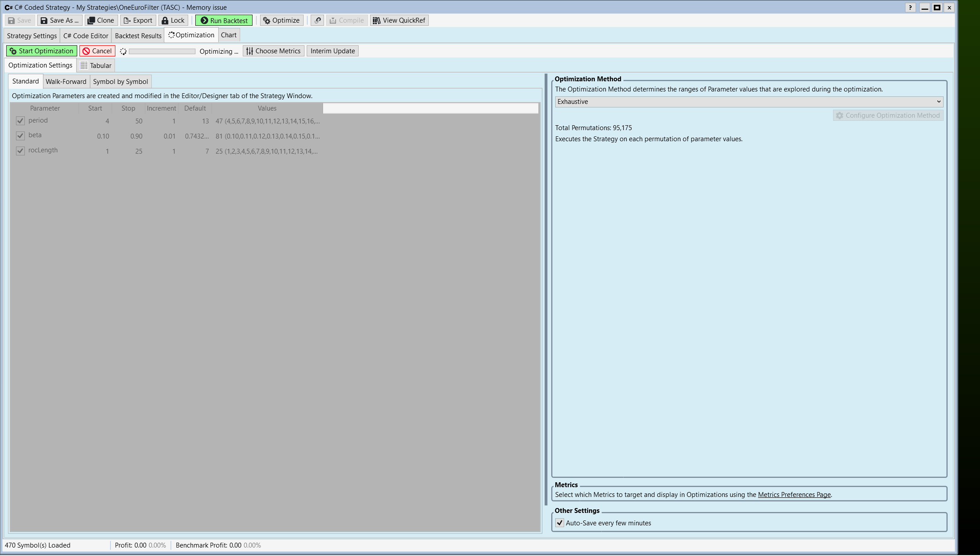Click the help question mark button

point(910,8)
